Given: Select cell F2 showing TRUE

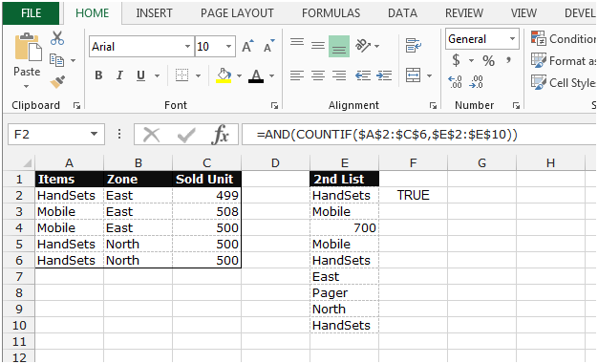Looking at the screenshot, I should point(413,195).
